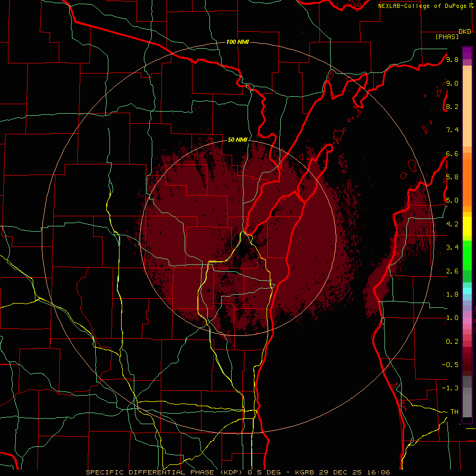Click the 0.2 scale value

click(452, 342)
